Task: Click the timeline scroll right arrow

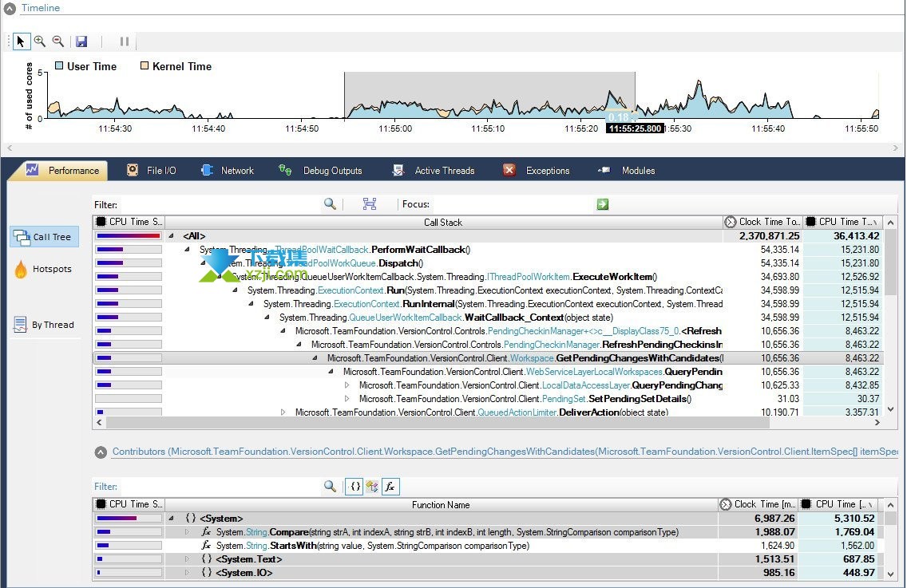Action: tap(896, 148)
